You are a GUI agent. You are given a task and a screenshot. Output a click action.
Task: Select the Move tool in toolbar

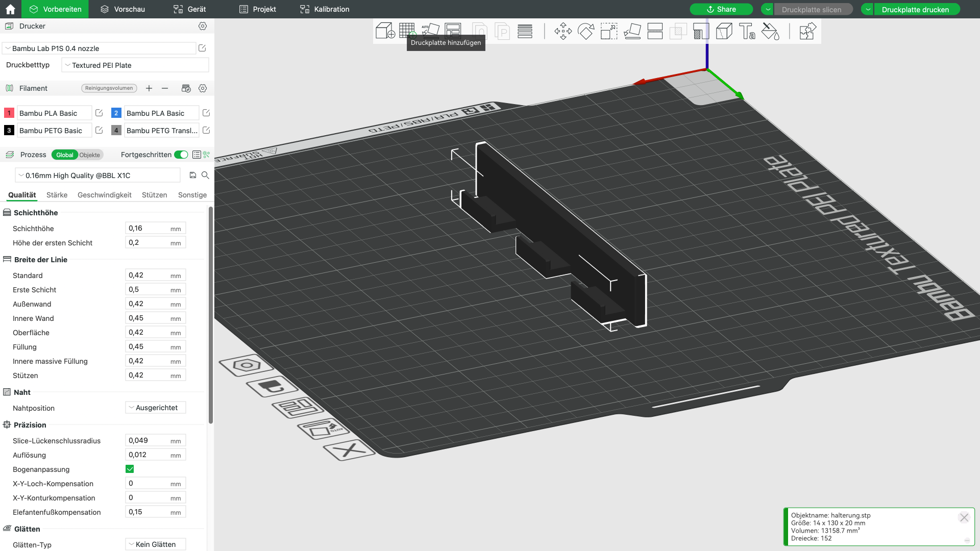coord(563,31)
